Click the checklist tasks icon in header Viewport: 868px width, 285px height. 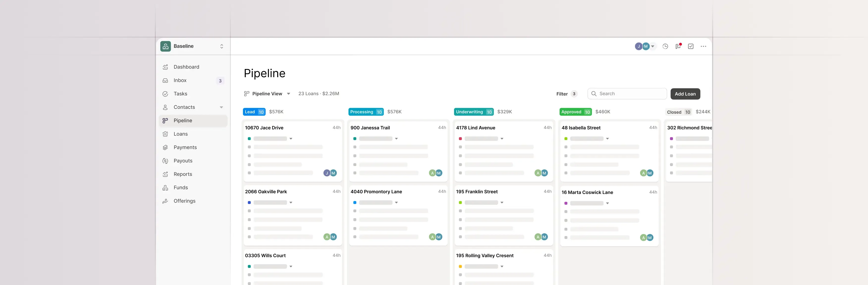coord(691,47)
